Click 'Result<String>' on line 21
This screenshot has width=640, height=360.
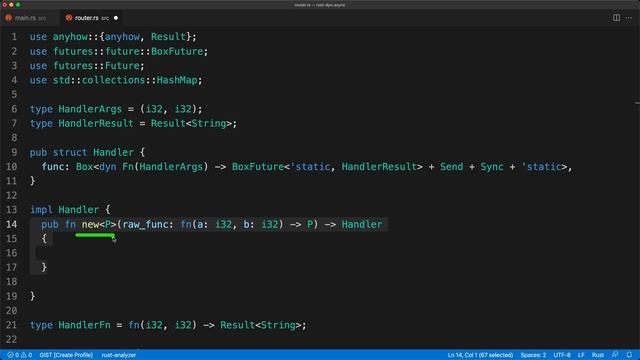coord(261,325)
